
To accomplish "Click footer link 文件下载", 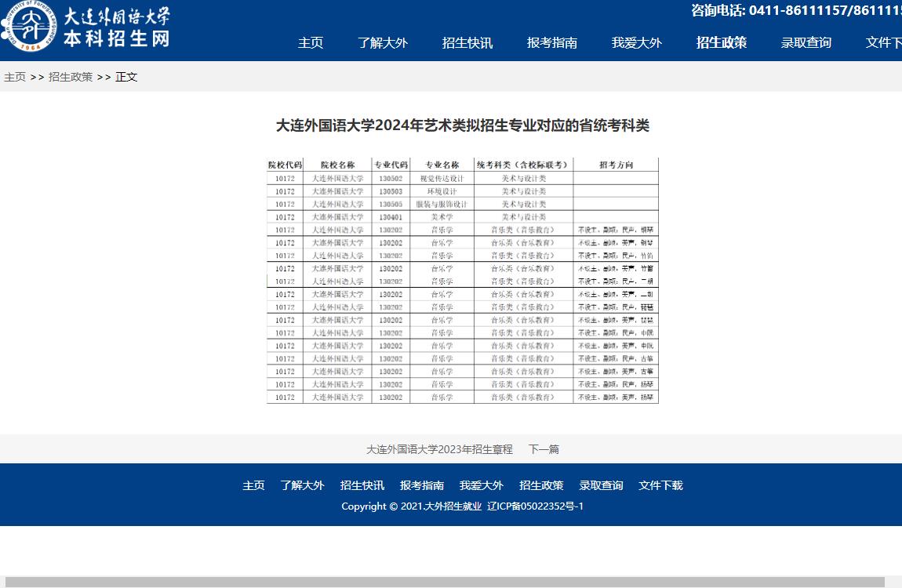I will coord(660,485).
